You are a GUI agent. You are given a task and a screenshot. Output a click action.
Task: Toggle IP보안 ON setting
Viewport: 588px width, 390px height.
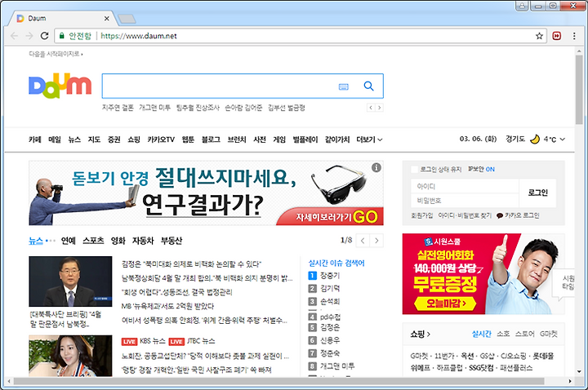coord(481,170)
